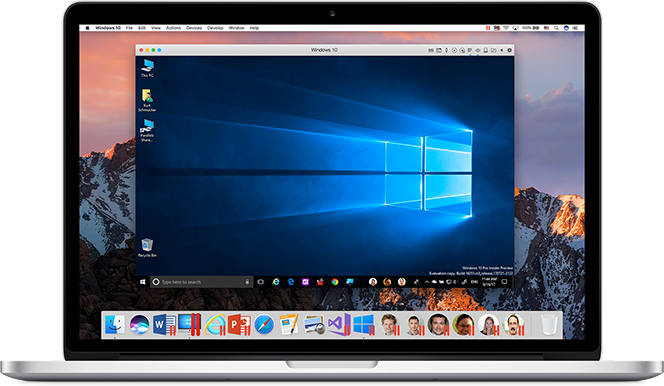Viewport: 664px width, 386px height.
Task: Open Microsoft Word in the dock
Action: click(x=164, y=325)
